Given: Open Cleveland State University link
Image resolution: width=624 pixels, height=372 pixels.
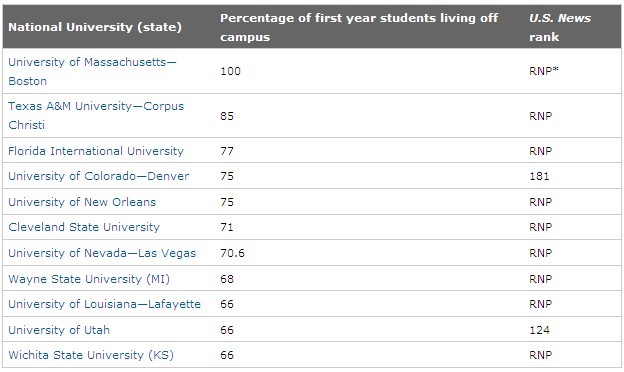Looking at the screenshot, I should (84, 227).
